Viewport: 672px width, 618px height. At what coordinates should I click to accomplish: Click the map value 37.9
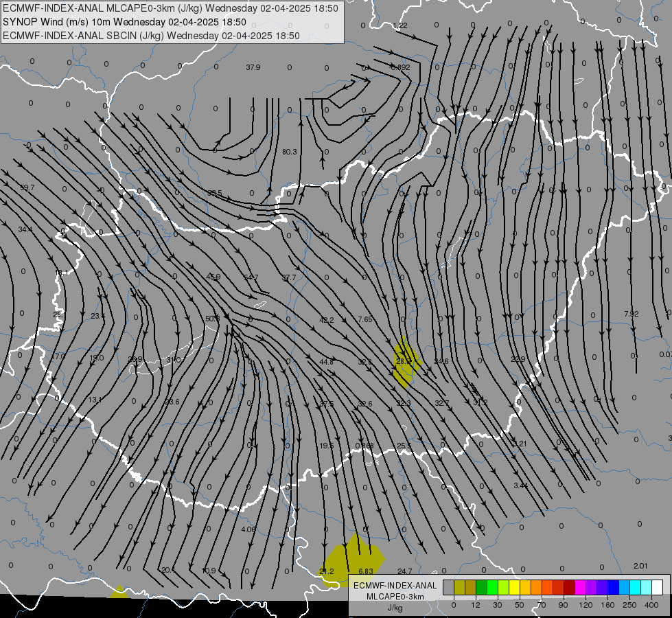tap(253, 67)
